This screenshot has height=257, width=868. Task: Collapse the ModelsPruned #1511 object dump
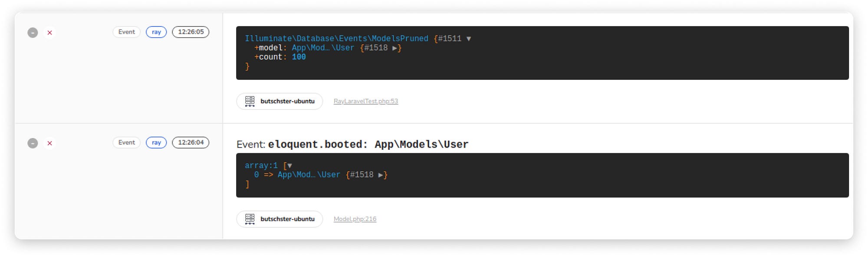[469, 39]
